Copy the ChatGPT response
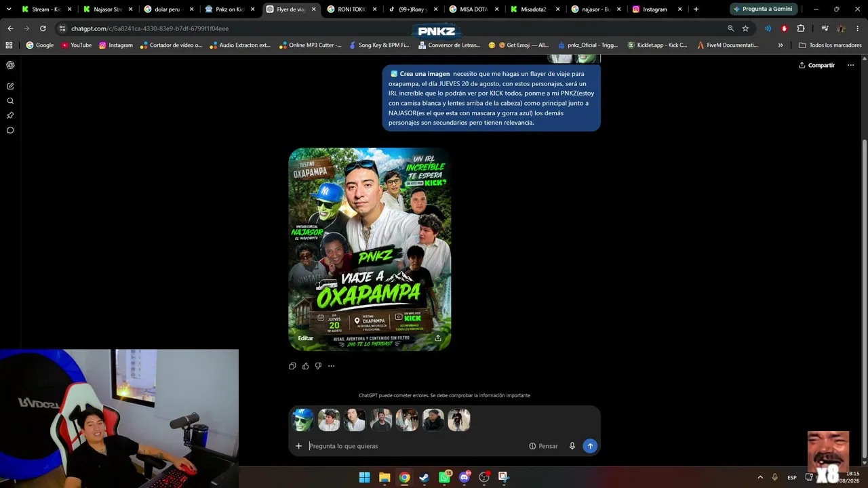The width and height of the screenshot is (868, 488). pos(292,366)
